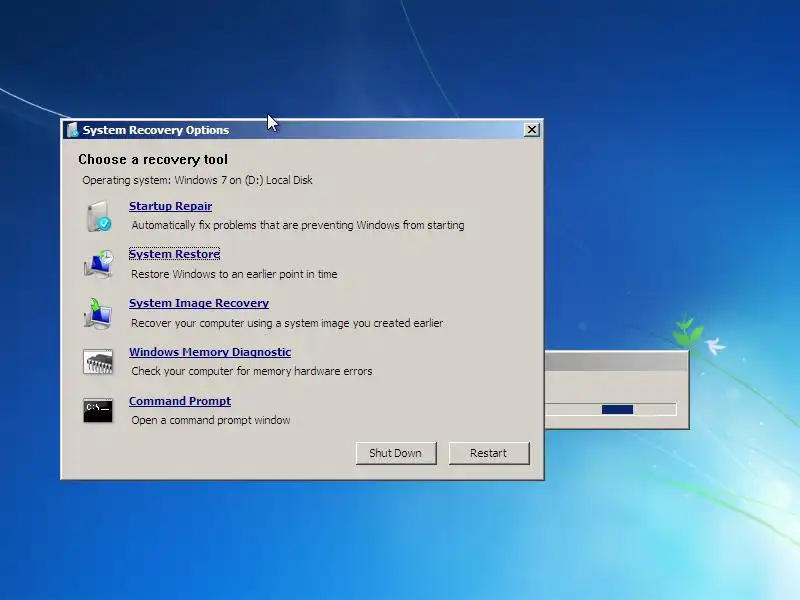
Task: Click 'Automatically fix problems' description text
Action: coord(298,225)
